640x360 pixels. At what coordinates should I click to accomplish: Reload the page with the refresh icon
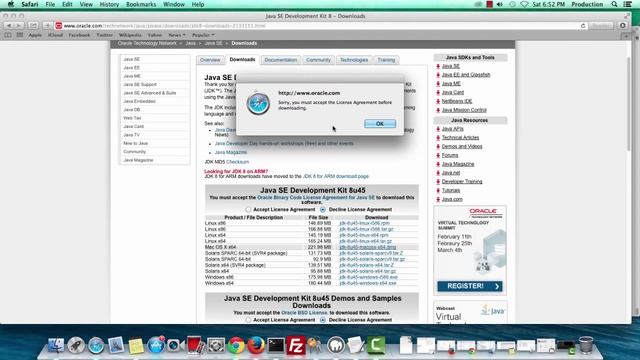coord(583,26)
